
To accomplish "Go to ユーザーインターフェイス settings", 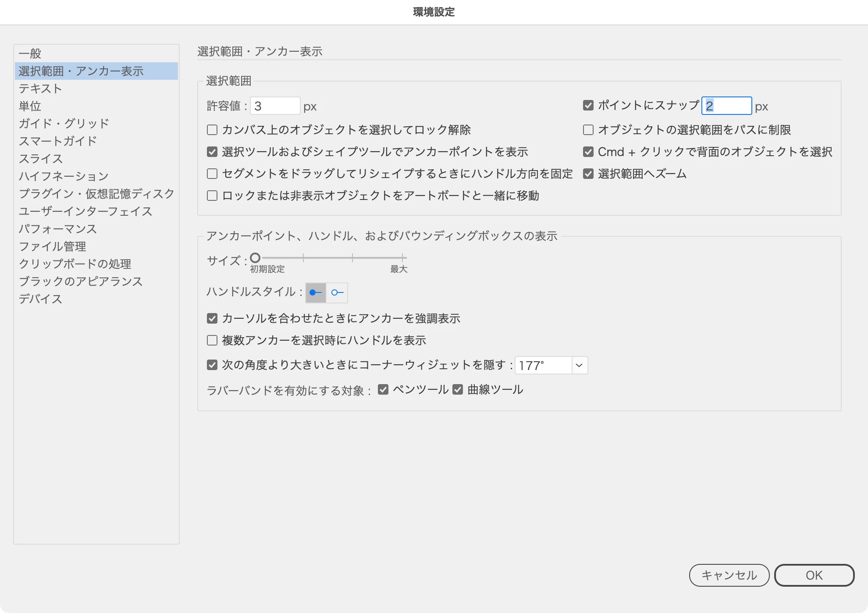I will pyautogui.click(x=85, y=211).
